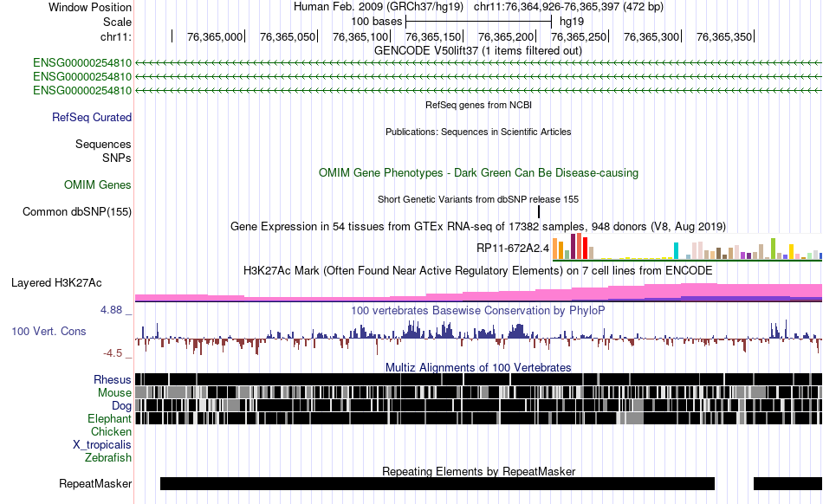Image resolution: width=823 pixels, height=504 pixels.
Task: Click the lime green GTEx expression bar
Action: [773, 249]
